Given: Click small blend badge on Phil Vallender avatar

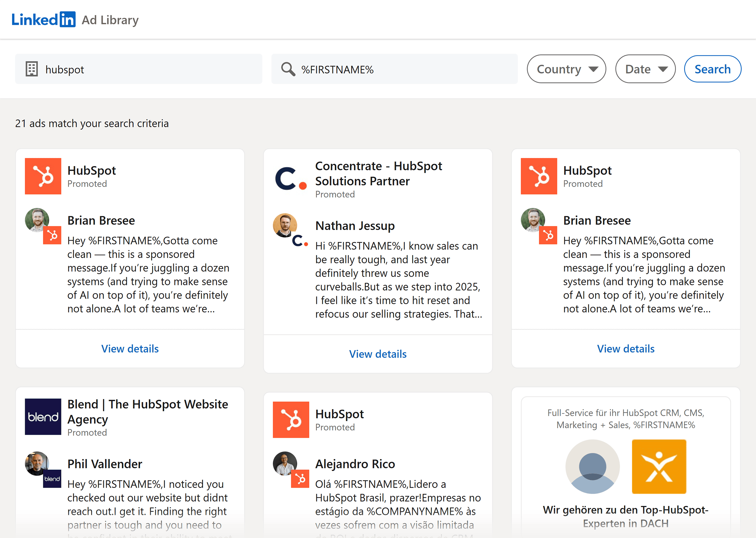Looking at the screenshot, I should [52, 479].
